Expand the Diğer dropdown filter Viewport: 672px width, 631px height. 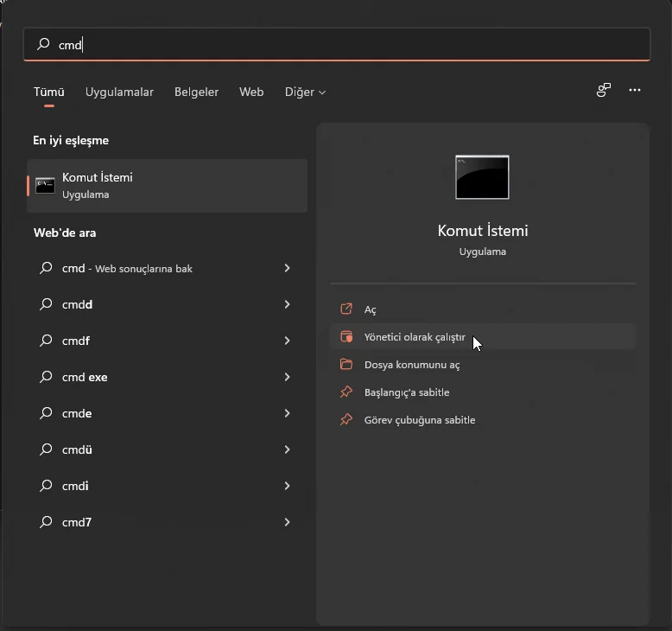305,92
